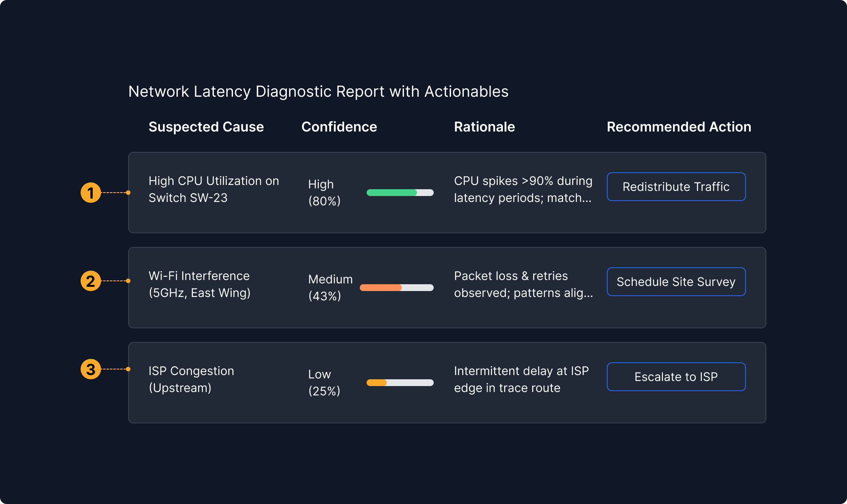Click the yellow 25% confidence bar
The width and height of the screenshot is (847, 504).
[400, 383]
